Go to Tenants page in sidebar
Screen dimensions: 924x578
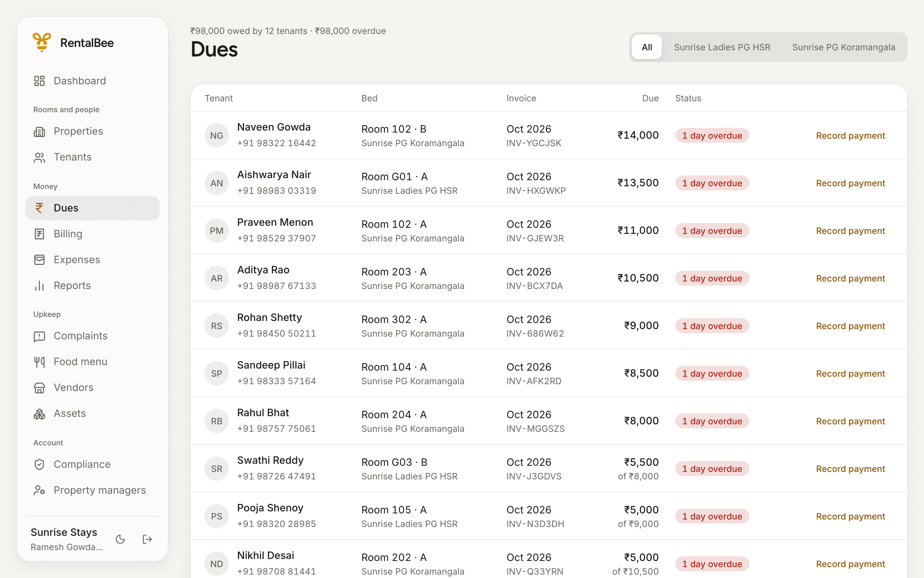tap(92, 157)
